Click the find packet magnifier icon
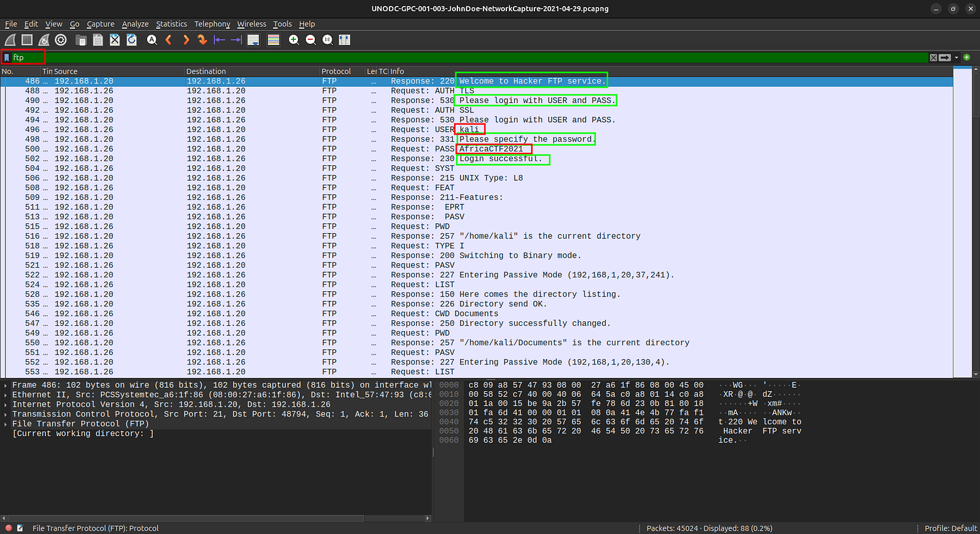The width and height of the screenshot is (980, 534). 152,40
